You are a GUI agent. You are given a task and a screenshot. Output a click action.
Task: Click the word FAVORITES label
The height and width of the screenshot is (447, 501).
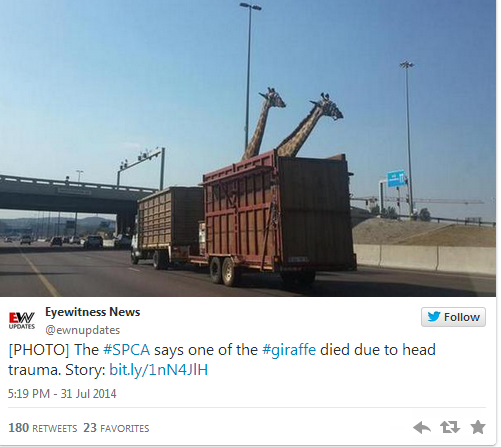pyautogui.click(x=125, y=429)
